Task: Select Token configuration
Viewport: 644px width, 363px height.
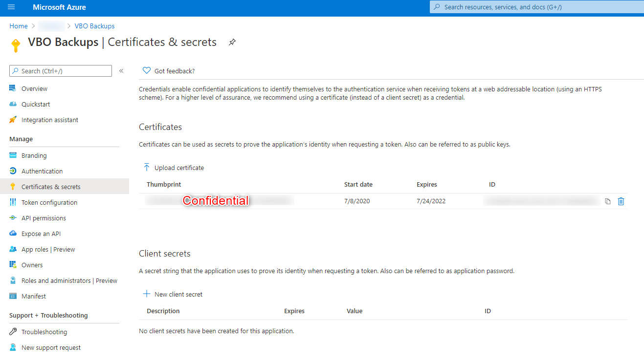Action: pyautogui.click(x=49, y=203)
